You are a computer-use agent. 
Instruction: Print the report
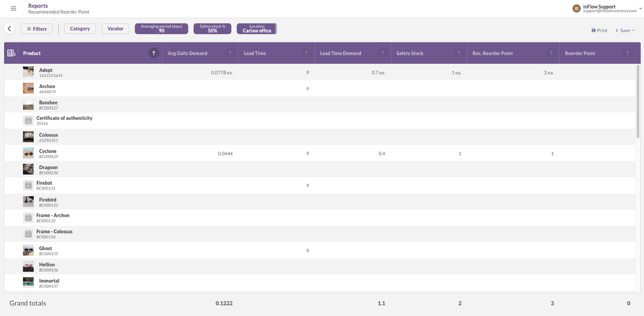pos(599,30)
